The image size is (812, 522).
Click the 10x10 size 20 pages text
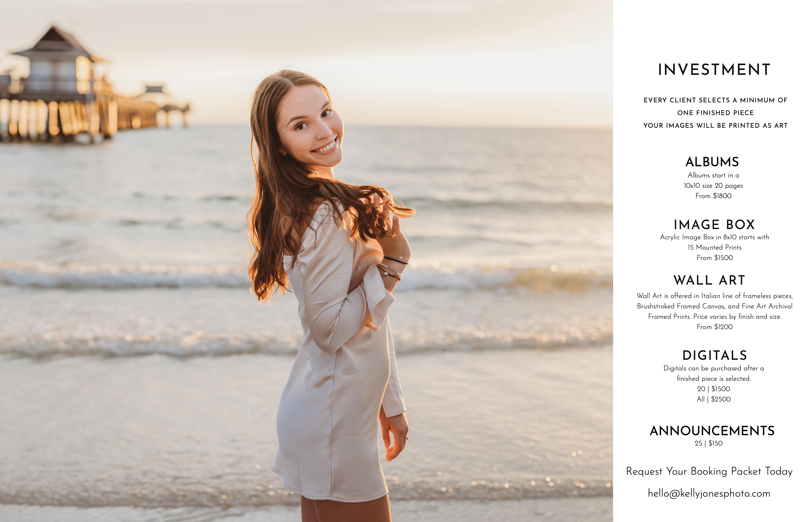coord(713,186)
